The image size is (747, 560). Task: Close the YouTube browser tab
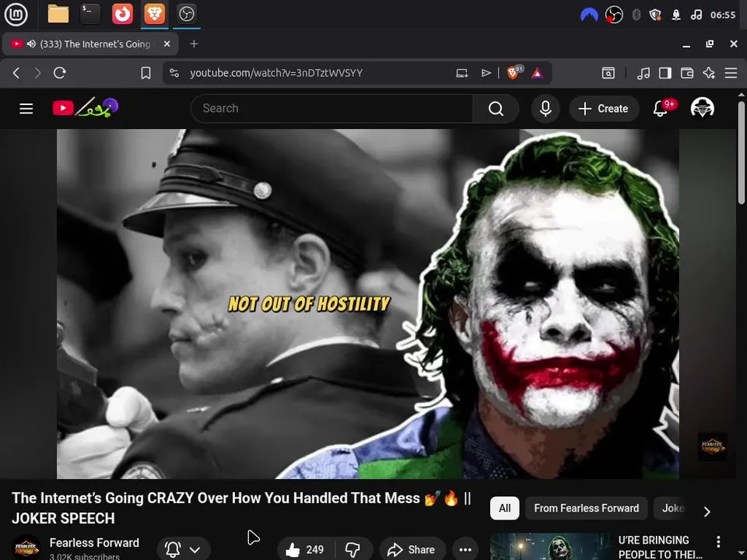(167, 44)
